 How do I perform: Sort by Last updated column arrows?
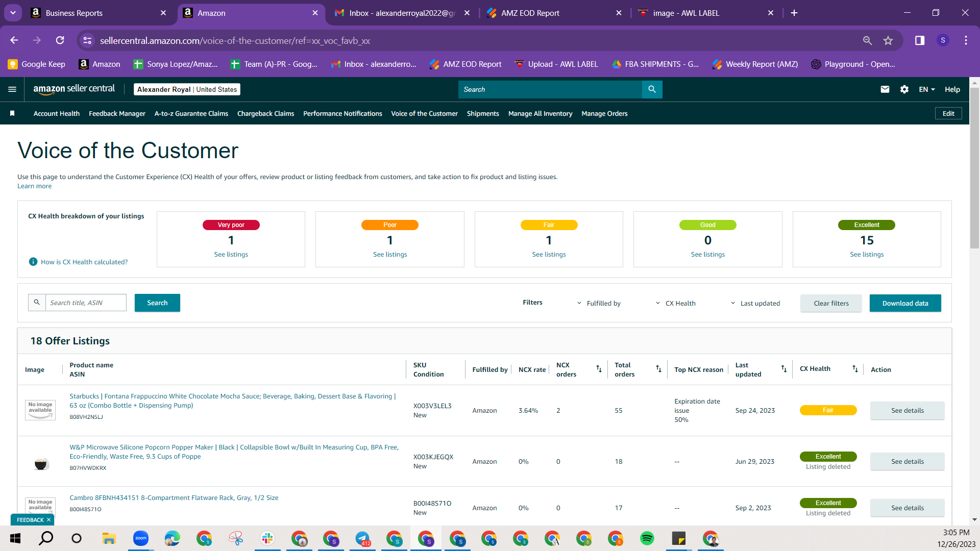click(784, 369)
